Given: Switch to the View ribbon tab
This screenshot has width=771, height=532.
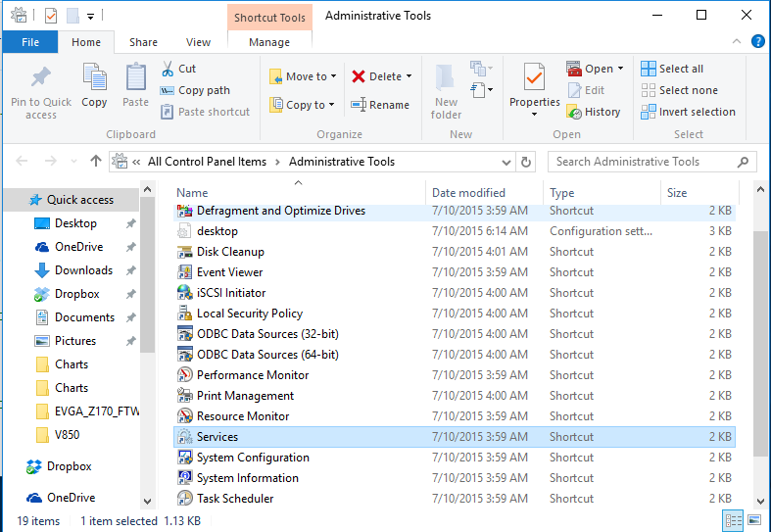Looking at the screenshot, I should [198, 42].
